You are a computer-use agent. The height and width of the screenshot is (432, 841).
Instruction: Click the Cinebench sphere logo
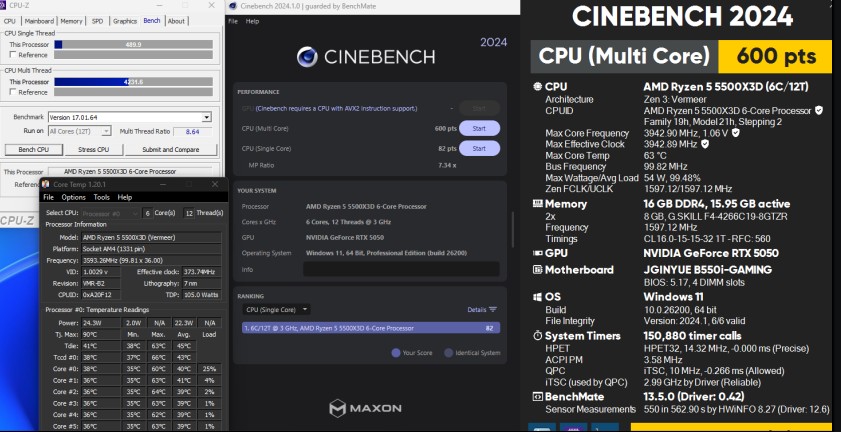(307, 57)
